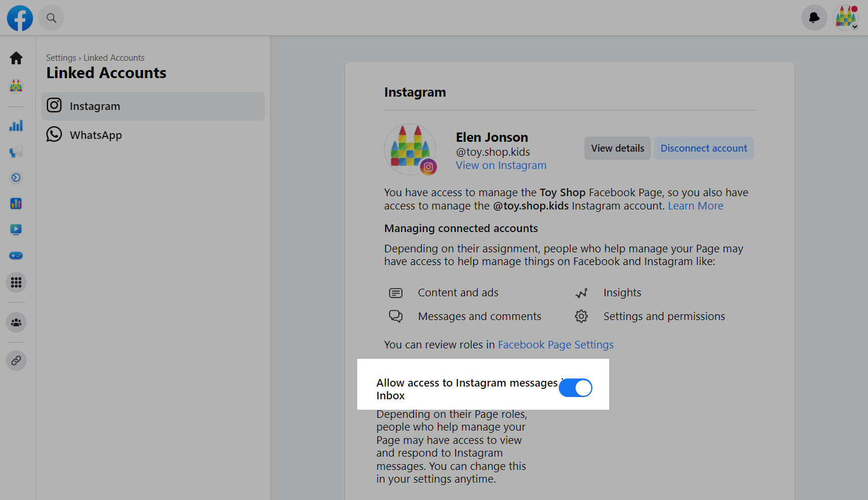The image size is (868, 500).
Task: Open the Insights bar chart icon
Action: (x=16, y=126)
